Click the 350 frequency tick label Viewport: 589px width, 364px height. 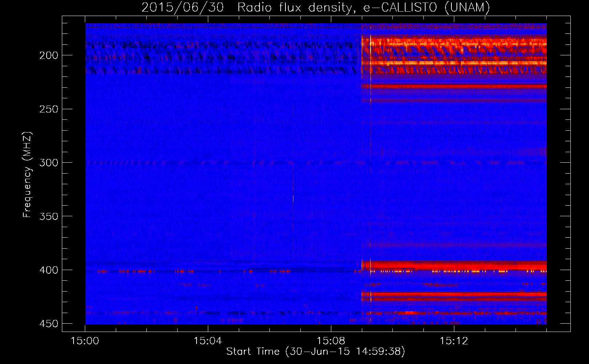[x=49, y=216]
